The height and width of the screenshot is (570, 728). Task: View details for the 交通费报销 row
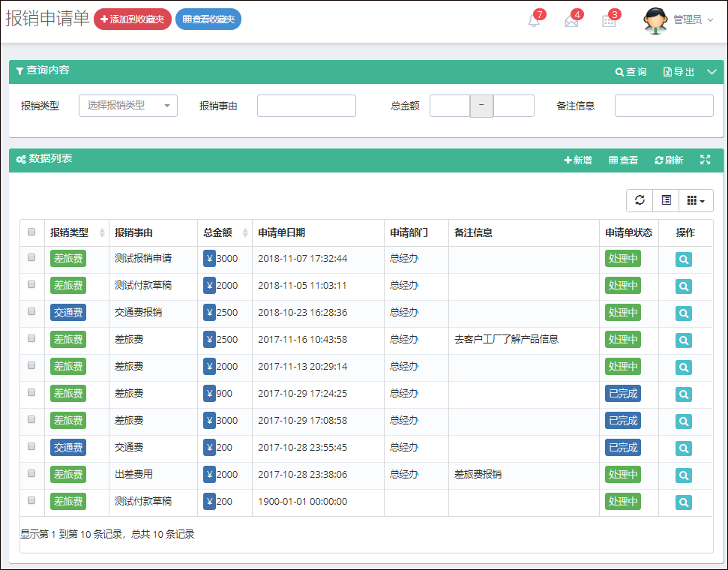[684, 313]
